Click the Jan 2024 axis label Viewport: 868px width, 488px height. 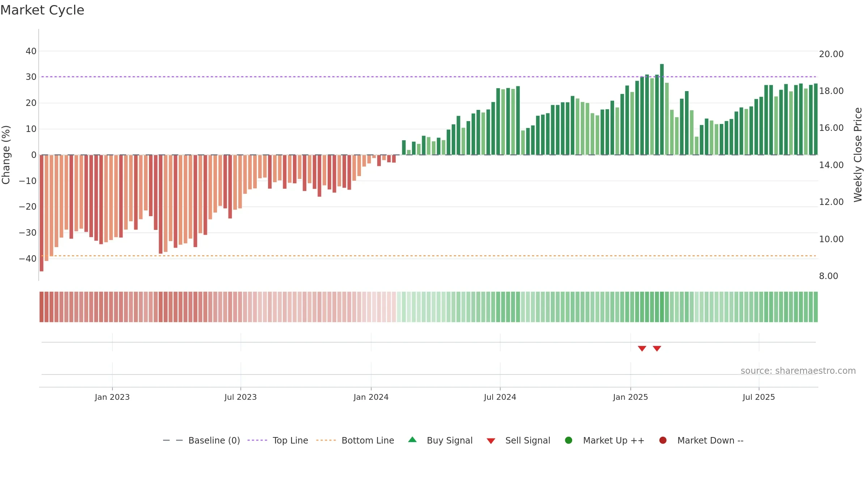(x=371, y=397)
